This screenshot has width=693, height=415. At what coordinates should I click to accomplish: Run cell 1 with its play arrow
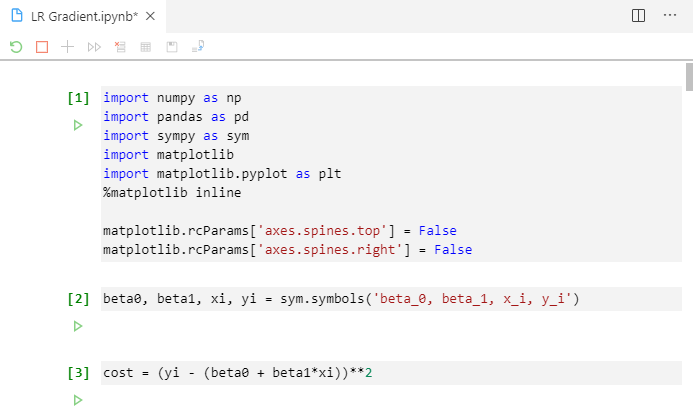(x=77, y=125)
